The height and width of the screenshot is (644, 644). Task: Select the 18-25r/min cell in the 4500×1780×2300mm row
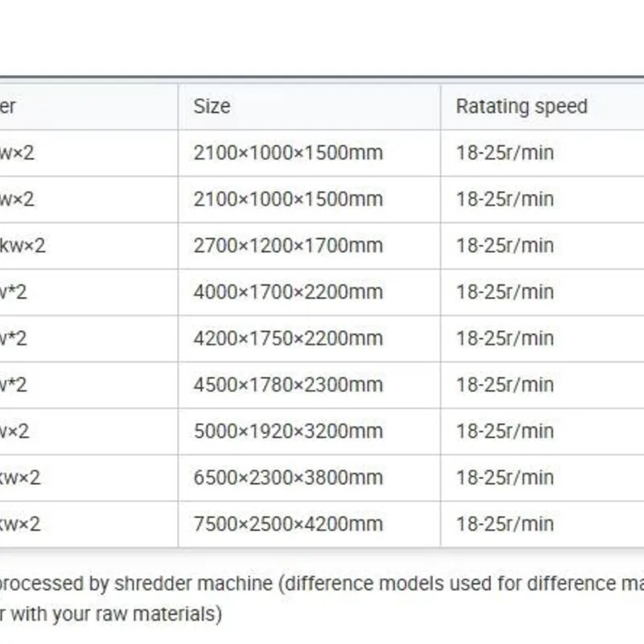click(x=505, y=385)
